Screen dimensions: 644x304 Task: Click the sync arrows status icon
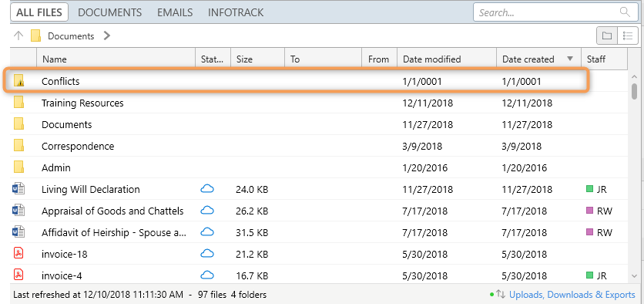[x=500, y=294]
